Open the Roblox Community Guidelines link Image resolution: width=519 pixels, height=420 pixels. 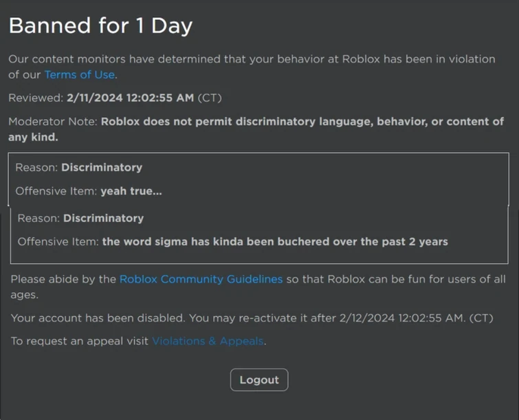(x=201, y=279)
